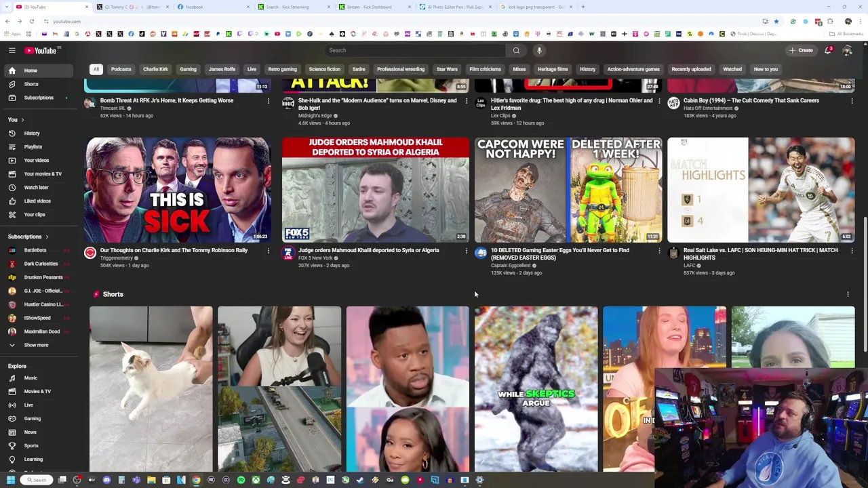
Task: Open Shorts in the sidebar
Action: [x=37, y=84]
